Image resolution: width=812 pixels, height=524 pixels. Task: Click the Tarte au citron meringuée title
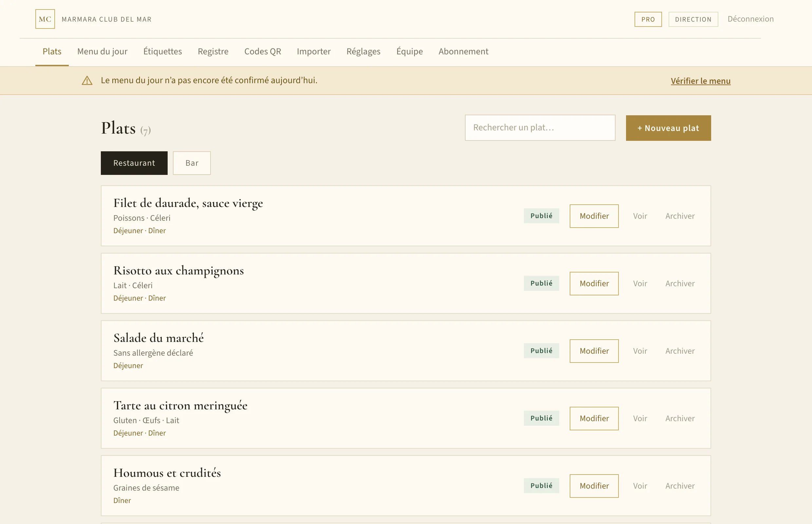[180, 405]
